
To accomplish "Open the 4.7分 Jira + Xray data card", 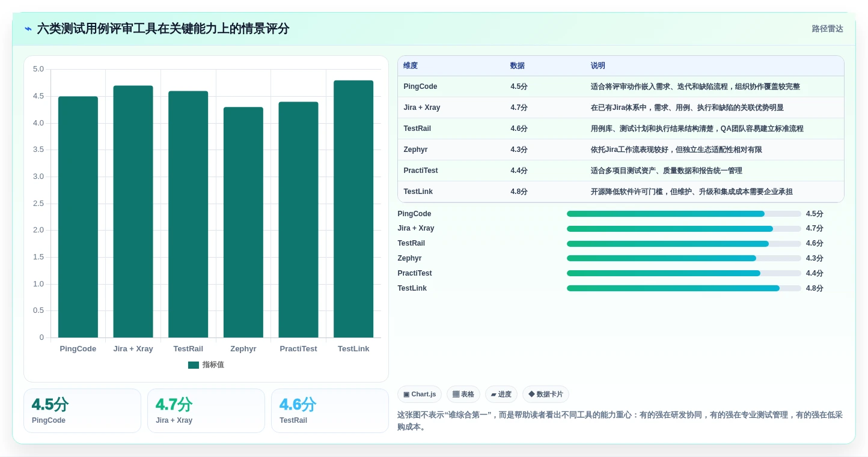I will pyautogui.click(x=206, y=411).
